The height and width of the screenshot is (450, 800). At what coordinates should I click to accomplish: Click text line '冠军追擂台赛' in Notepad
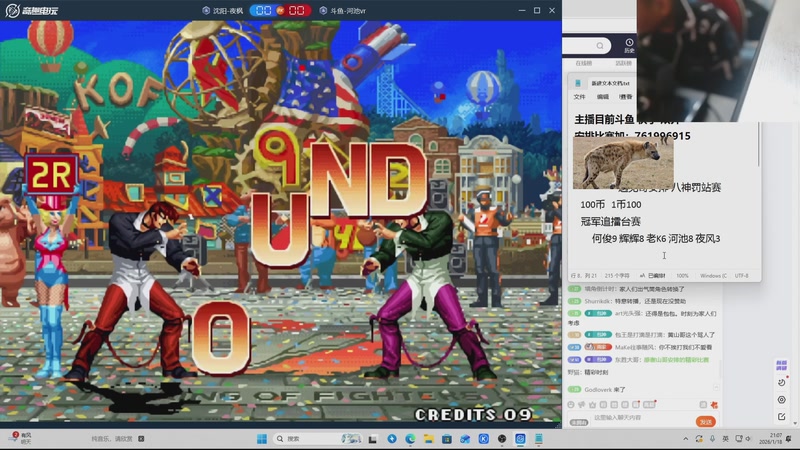click(610, 221)
